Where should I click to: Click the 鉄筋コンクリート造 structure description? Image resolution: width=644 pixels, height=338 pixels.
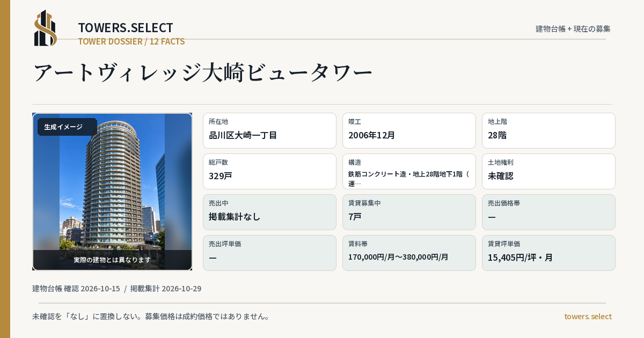409,179
